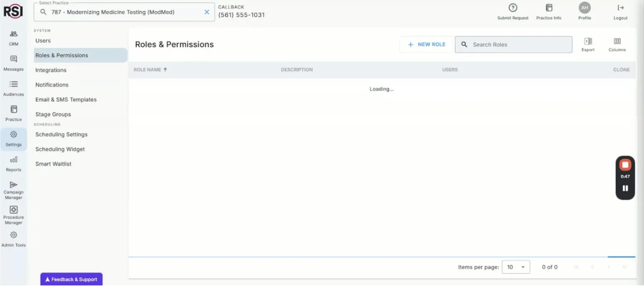Image resolution: width=644 pixels, height=288 pixels.
Task: Open Feedback & Support button
Action: point(72,279)
